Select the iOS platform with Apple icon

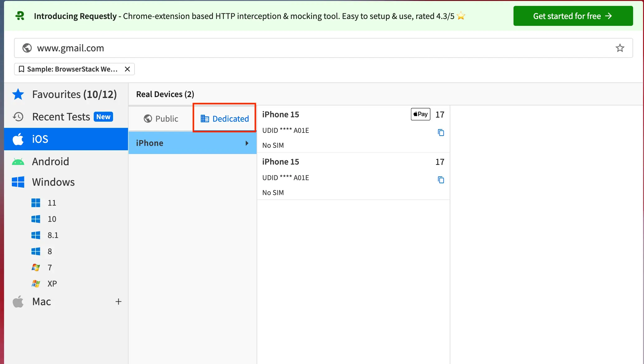(40, 139)
